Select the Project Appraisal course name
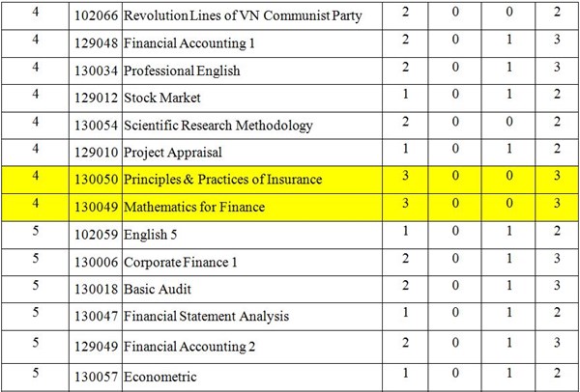Viewport: 580px width, 392px height. tap(173, 153)
